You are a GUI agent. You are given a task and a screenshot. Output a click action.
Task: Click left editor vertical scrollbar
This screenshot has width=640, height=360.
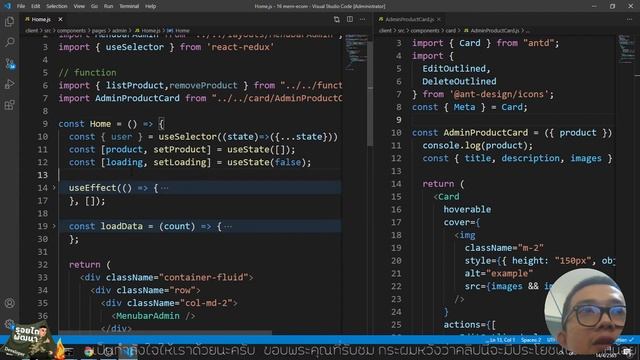coord(370,94)
